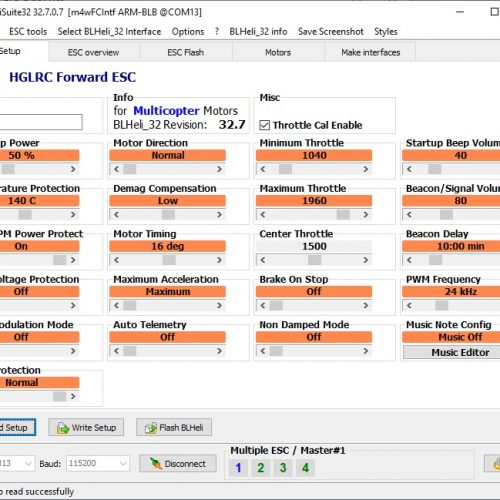The image size is (500, 500).
Task: Click the 10:00 min Beacon Delay value
Action: [451, 246]
